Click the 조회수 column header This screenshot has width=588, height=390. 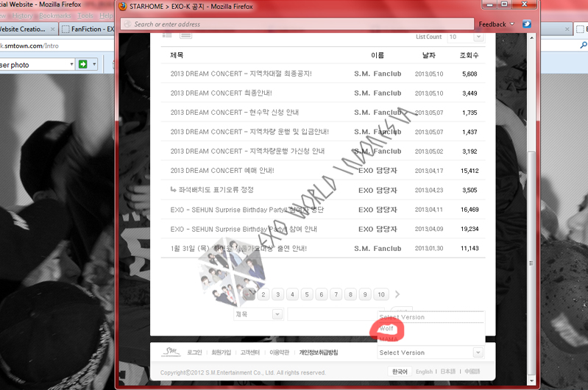469,55
